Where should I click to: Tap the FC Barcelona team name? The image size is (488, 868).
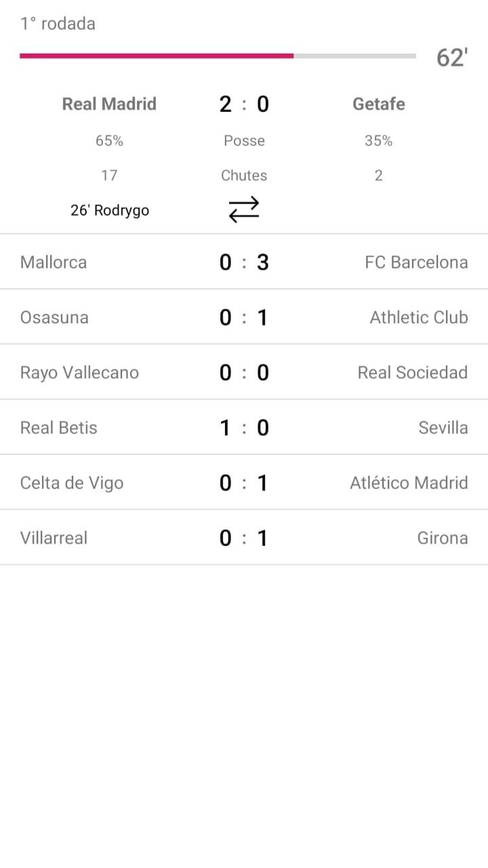[x=415, y=262]
